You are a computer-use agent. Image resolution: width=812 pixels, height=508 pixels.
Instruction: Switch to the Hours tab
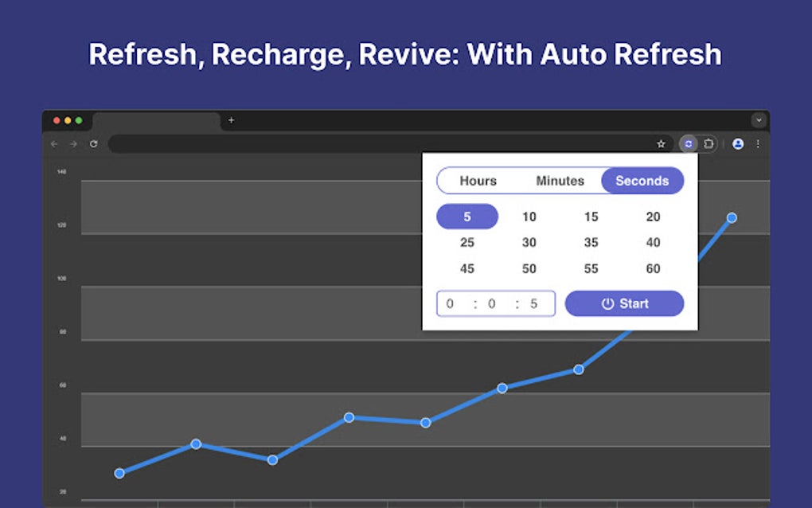478,181
